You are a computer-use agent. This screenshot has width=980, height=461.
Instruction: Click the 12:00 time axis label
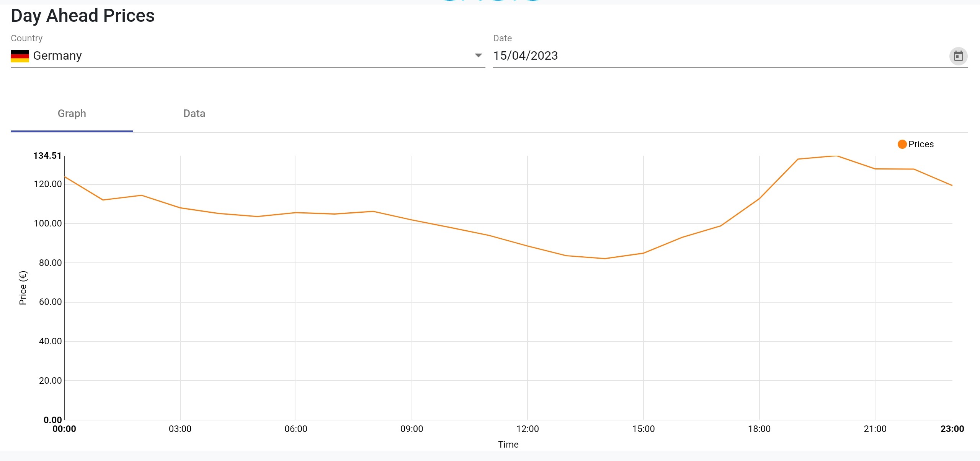[x=528, y=429]
